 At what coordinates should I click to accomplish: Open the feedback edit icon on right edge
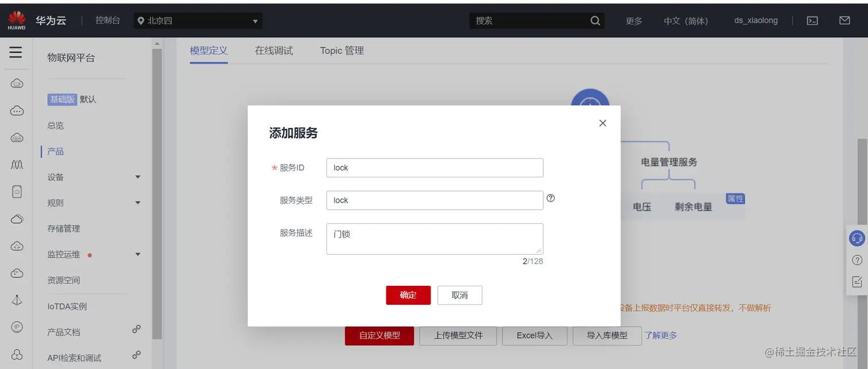(x=857, y=282)
